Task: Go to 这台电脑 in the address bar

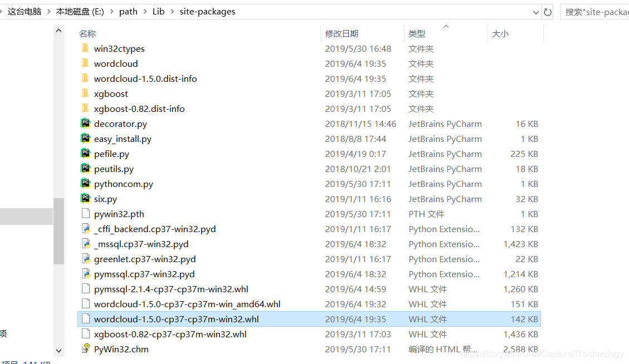Action: pyautogui.click(x=24, y=12)
